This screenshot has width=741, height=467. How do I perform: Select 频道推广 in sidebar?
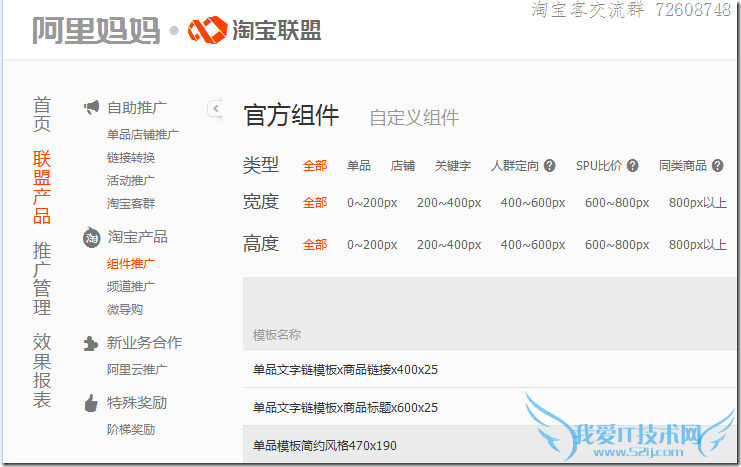tap(131, 286)
